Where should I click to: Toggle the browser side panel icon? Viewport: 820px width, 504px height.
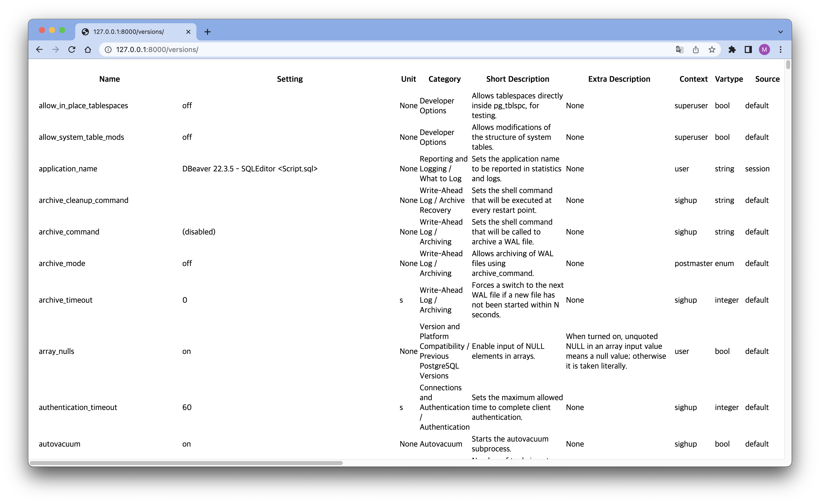[x=748, y=50]
